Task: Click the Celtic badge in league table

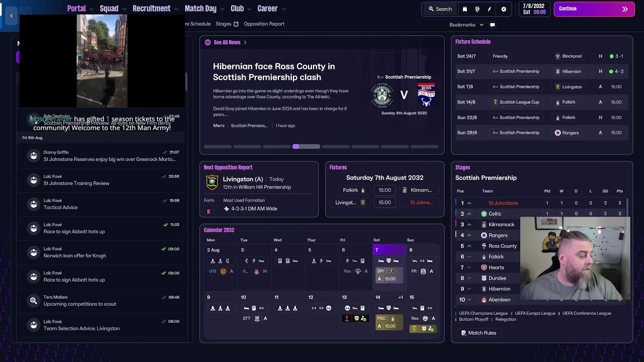Action: click(x=484, y=214)
